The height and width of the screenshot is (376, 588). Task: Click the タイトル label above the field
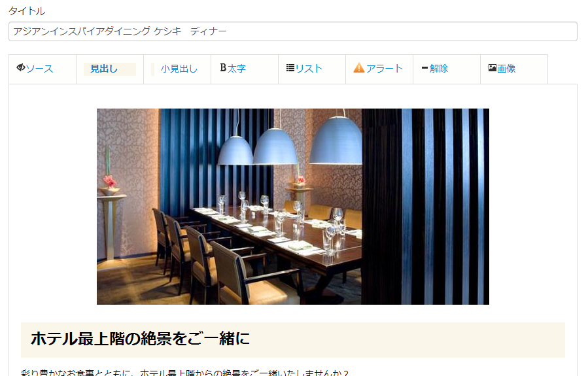tap(27, 11)
